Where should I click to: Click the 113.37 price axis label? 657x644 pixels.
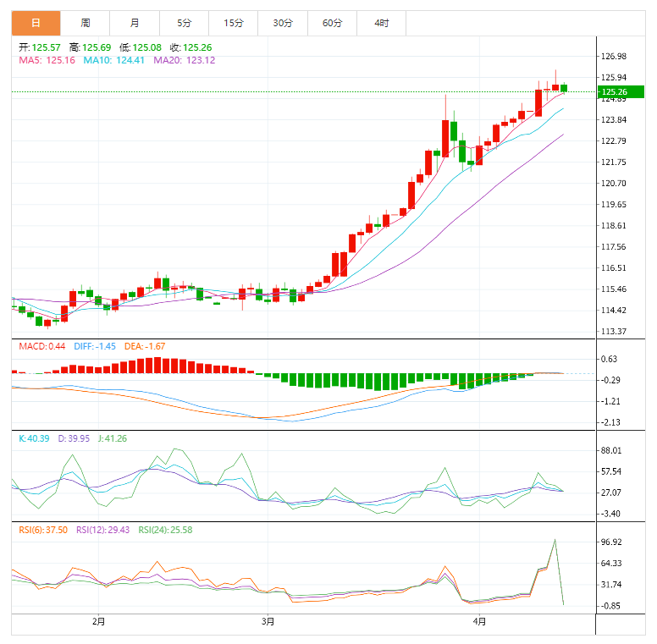pyautogui.click(x=614, y=332)
